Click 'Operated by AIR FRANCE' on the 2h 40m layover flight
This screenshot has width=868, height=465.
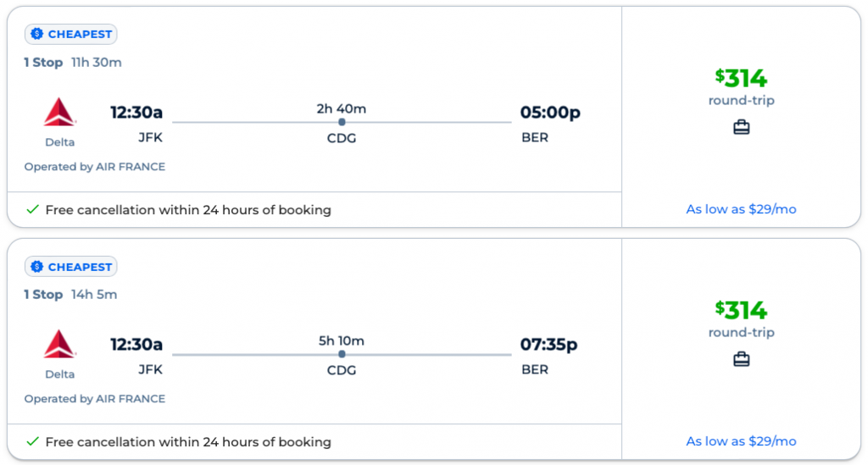point(95,167)
